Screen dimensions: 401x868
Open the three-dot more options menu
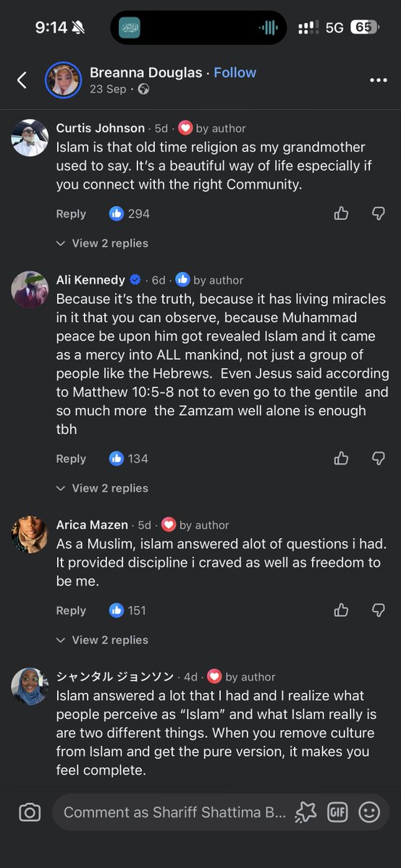click(378, 80)
